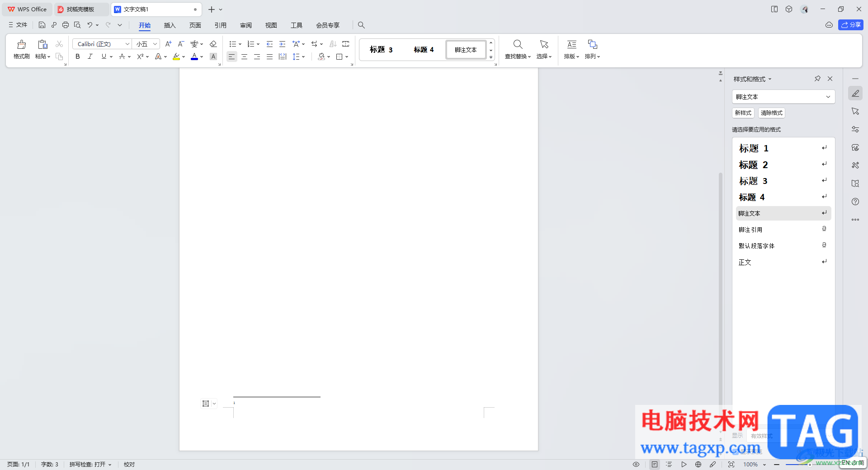Increase font size with the A+ icon
The height and width of the screenshot is (470, 868).
click(168, 44)
